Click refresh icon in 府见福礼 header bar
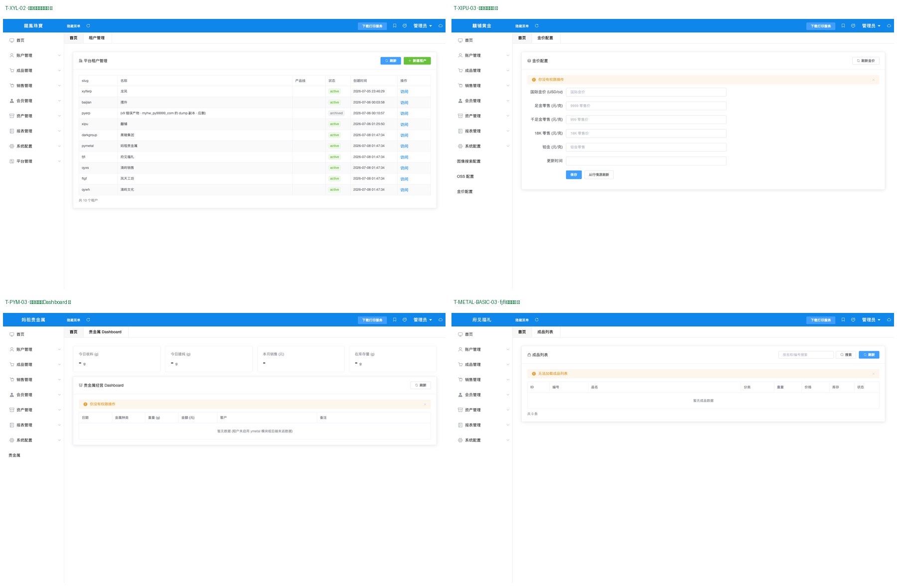897x588 pixels. (x=537, y=320)
